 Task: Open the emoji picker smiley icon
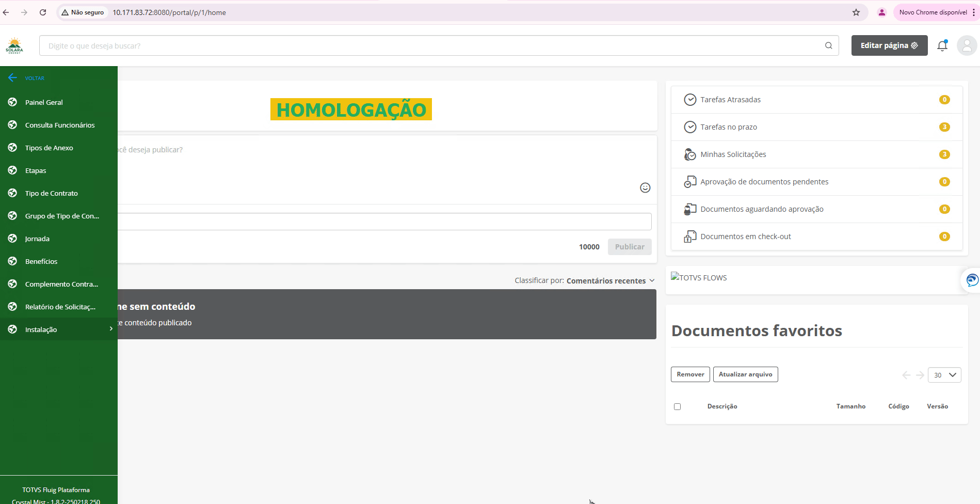[645, 187]
